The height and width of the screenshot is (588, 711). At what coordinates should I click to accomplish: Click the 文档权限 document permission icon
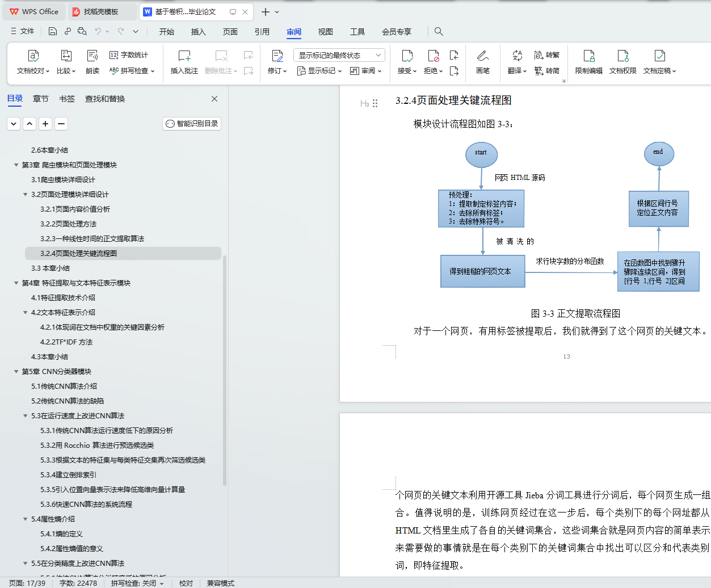pyautogui.click(x=623, y=56)
